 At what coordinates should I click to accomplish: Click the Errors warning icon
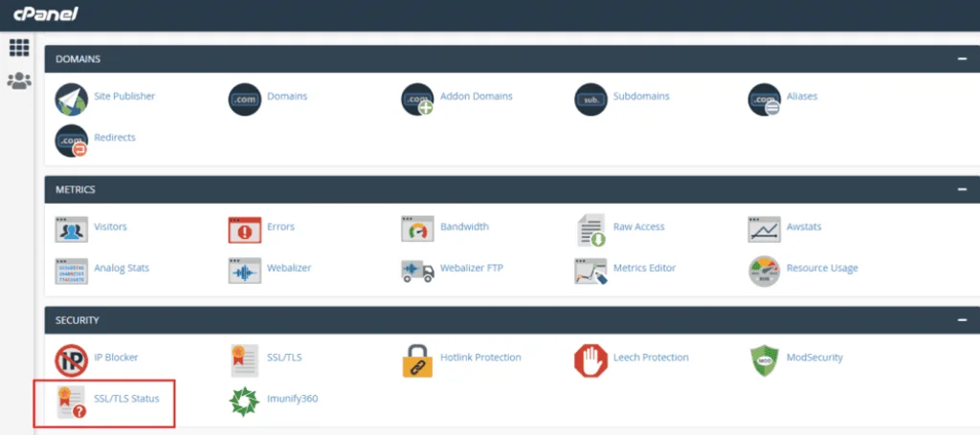click(x=245, y=229)
